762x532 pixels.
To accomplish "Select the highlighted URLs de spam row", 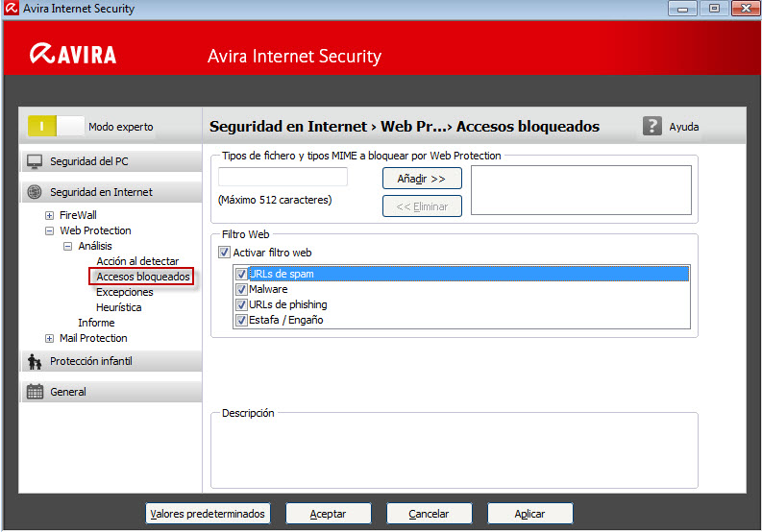I will [469, 274].
